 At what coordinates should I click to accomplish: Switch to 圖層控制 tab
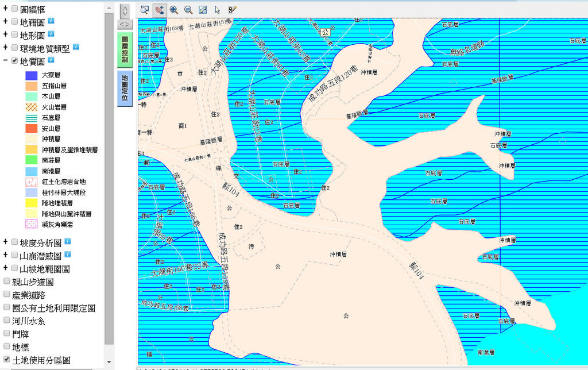coord(125,50)
